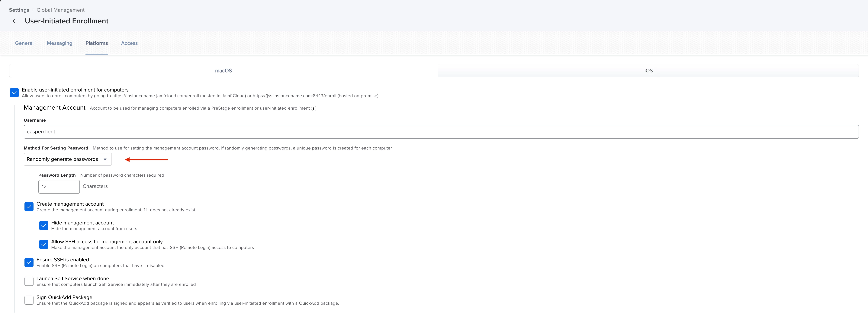The height and width of the screenshot is (328, 868).
Task: Select the Platforms tab
Action: coord(97,43)
